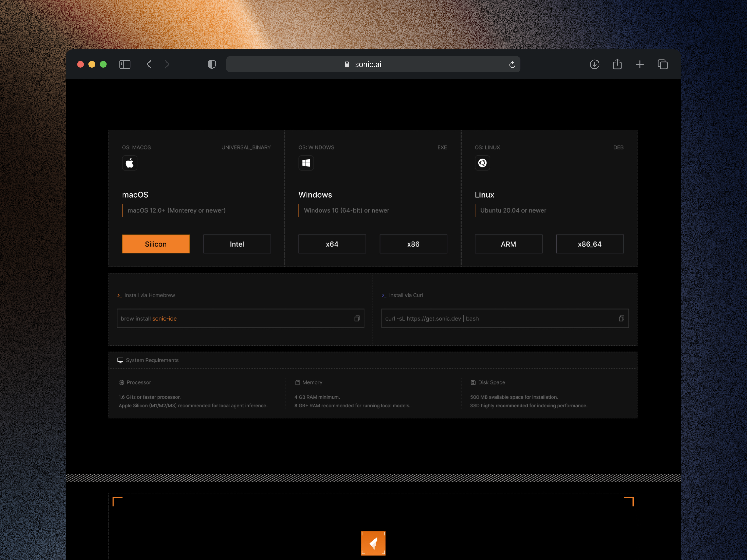Open the privacy shield report icon
The image size is (747, 560).
(212, 64)
